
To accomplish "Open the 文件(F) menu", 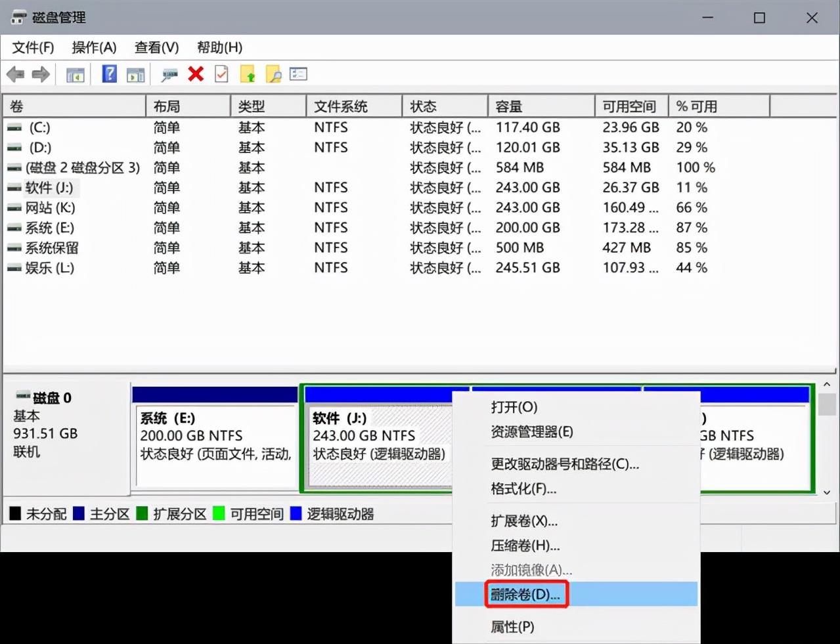I will pos(32,47).
